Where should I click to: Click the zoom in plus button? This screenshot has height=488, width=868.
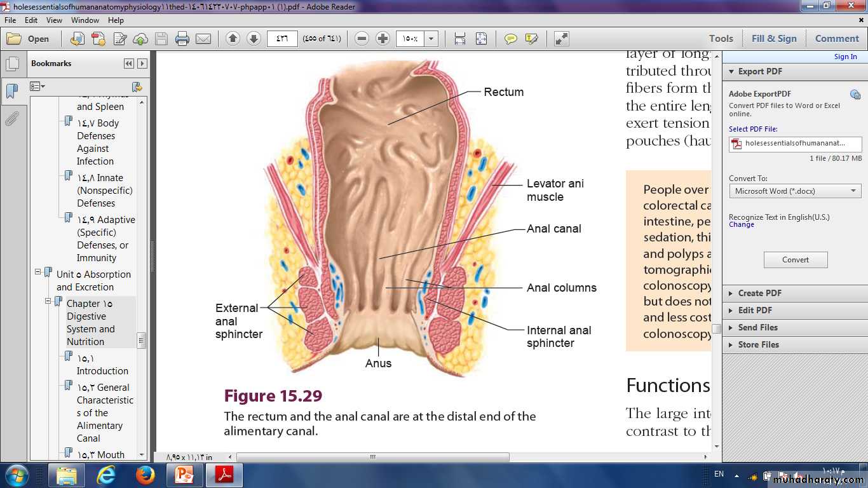click(383, 39)
